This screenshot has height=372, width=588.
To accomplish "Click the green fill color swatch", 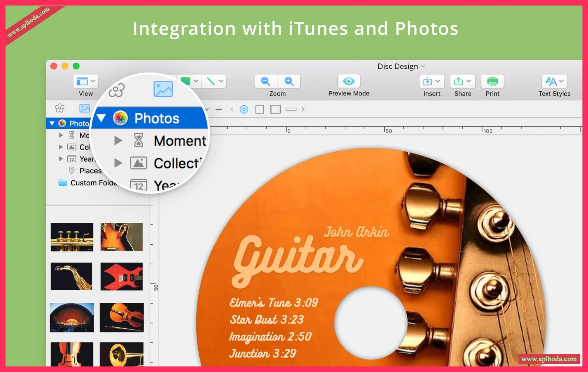I will [x=186, y=81].
